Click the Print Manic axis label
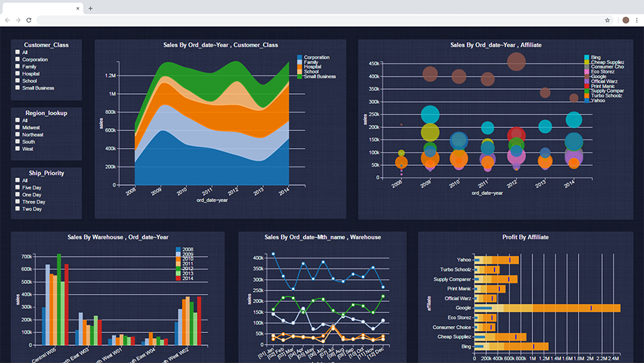 pos(459,288)
